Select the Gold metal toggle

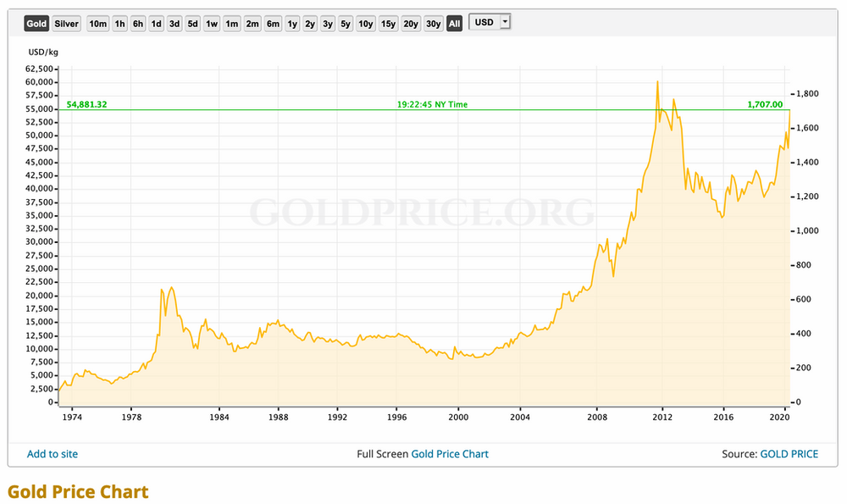click(x=36, y=23)
